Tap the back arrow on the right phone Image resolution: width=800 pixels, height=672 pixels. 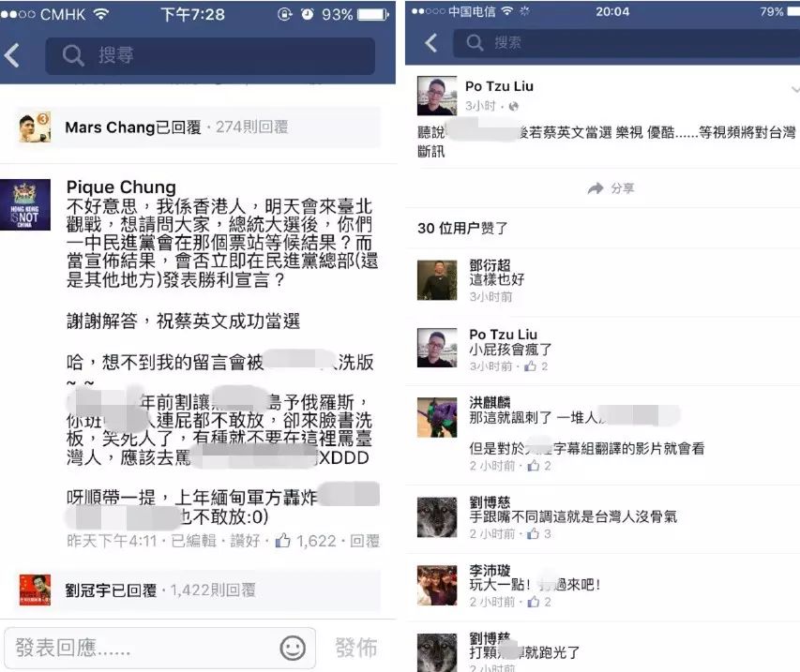tap(431, 43)
